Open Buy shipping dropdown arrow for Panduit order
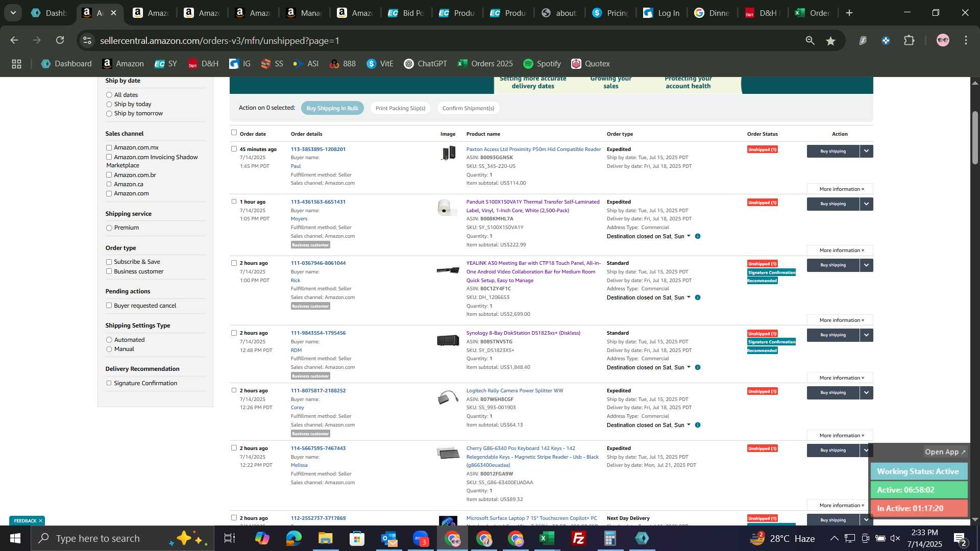980x551 pixels. (x=866, y=204)
